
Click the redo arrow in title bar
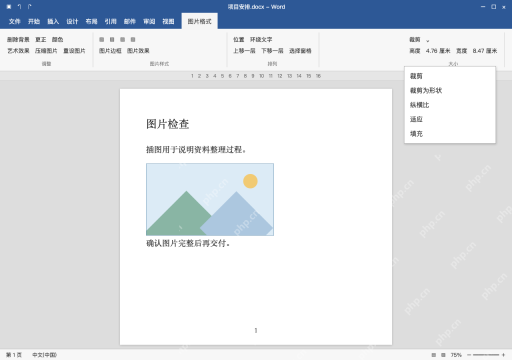coord(30,7)
